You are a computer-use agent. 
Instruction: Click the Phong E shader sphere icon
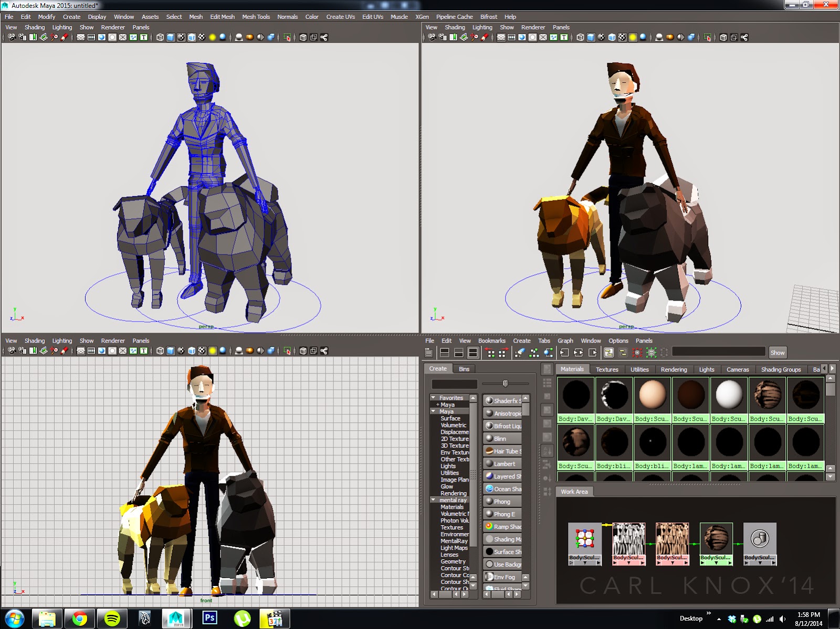pyautogui.click(x=489, y=514)
